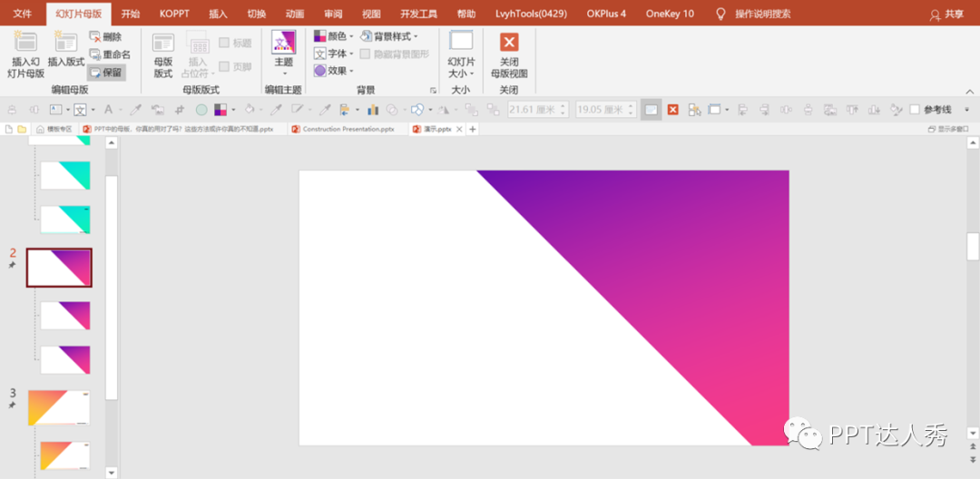Switch to the KOPPT tab

174,14
